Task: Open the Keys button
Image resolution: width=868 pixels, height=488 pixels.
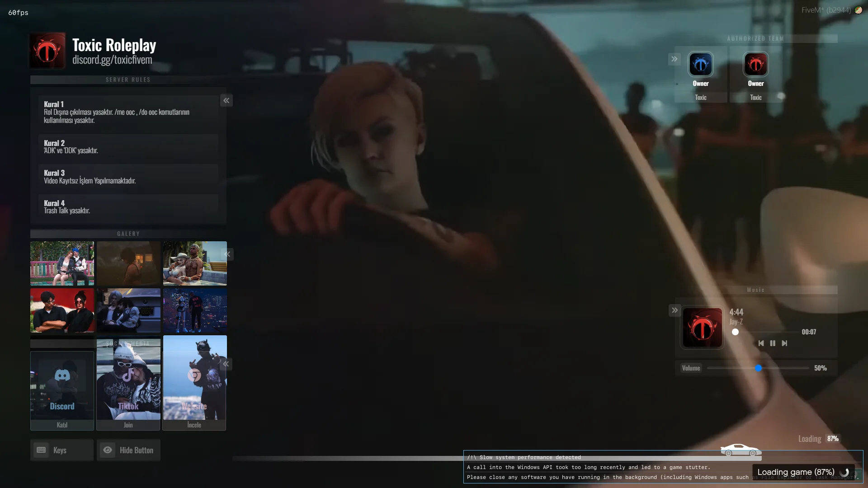Action: pos(62,450)
